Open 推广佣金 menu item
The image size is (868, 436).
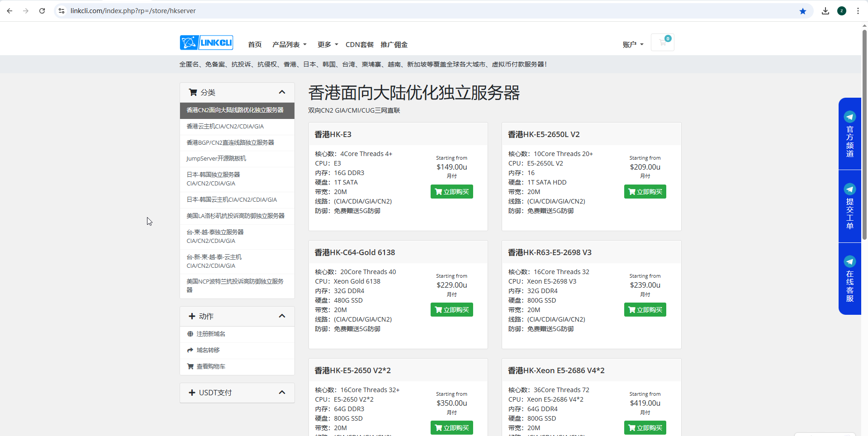point(394,44)
